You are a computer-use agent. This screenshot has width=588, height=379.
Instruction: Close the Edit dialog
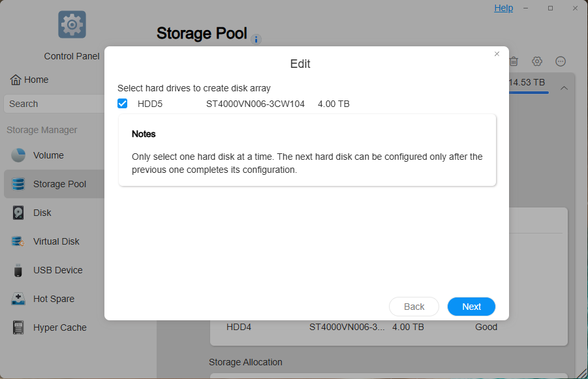497,54
